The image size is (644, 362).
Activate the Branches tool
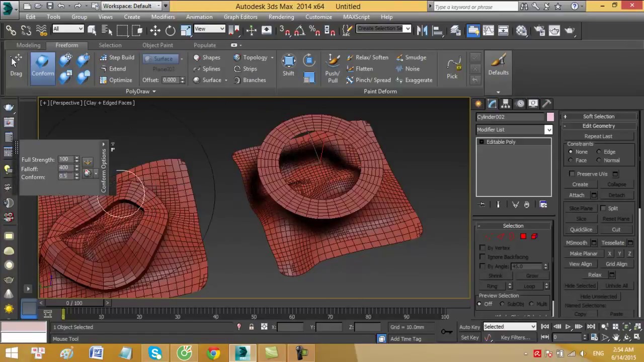pos(250,80)
